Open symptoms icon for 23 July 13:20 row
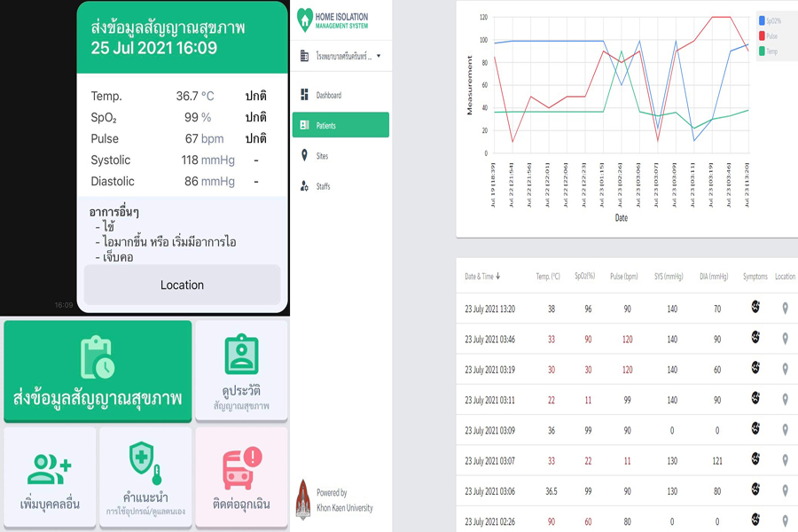This screenshot has width=798, height=532. pos(755,308)
